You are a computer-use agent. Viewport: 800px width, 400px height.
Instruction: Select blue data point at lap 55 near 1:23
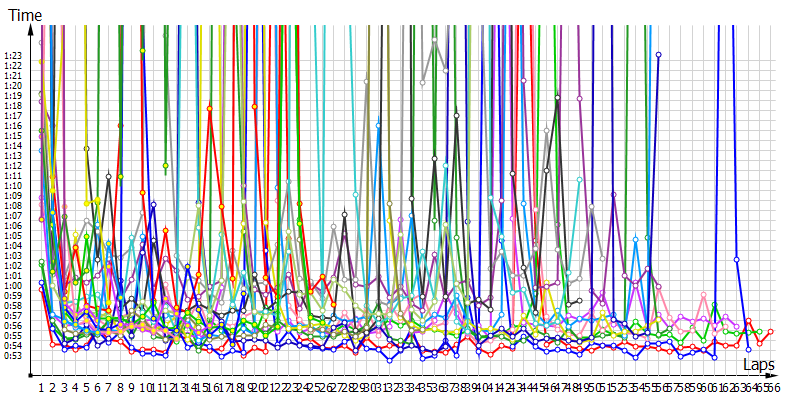point(658,55)
